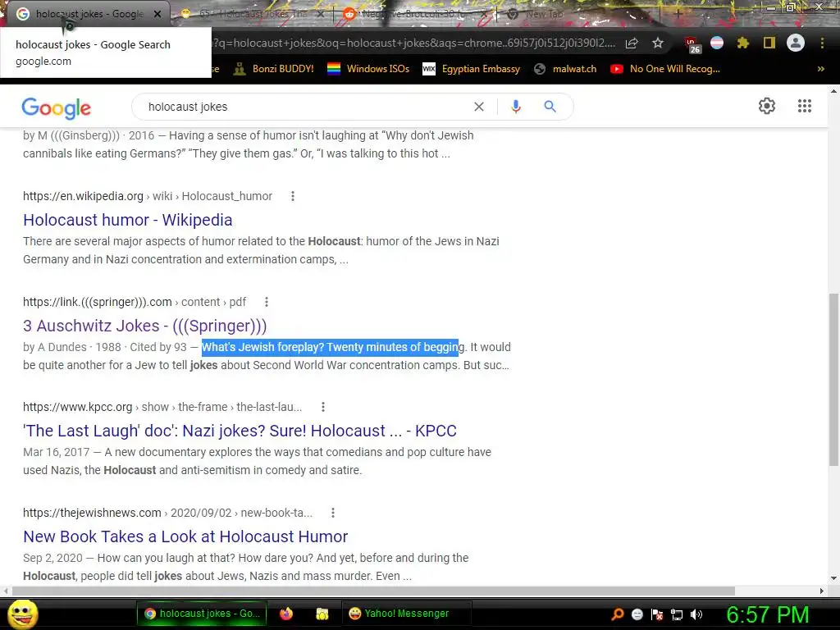Open the Bonzi BUDDY! bookmark
840x630 pixels.
click(273, 69)
